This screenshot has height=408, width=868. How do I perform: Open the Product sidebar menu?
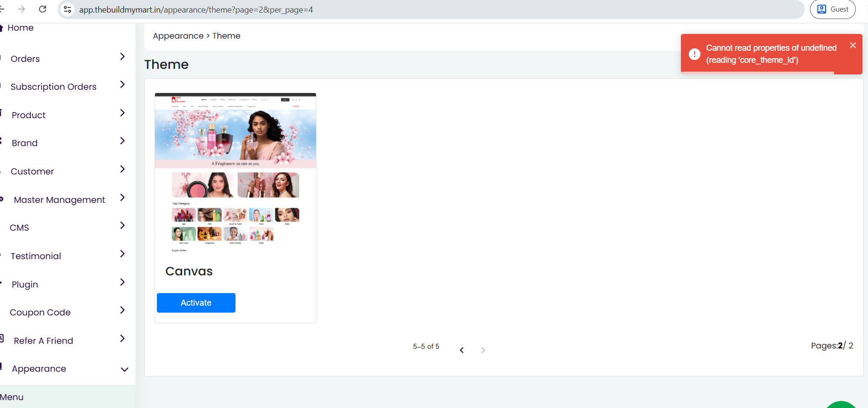click(28, 115)
